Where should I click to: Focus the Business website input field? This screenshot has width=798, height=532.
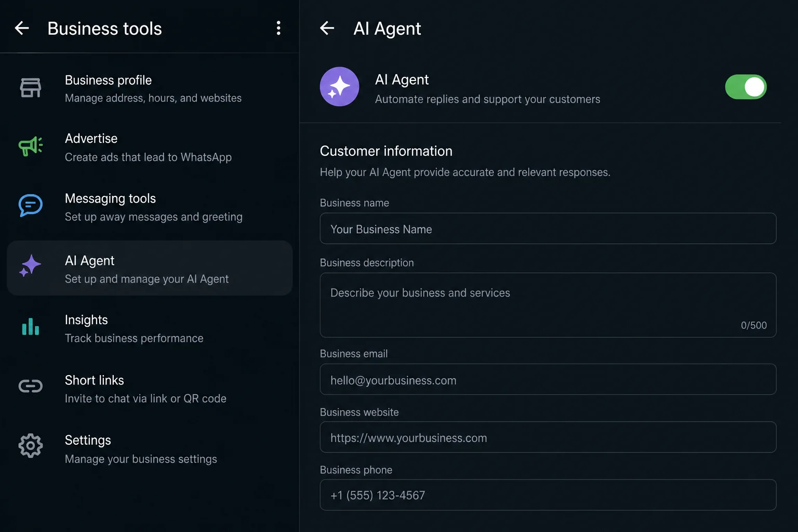(x=548, y=437)
